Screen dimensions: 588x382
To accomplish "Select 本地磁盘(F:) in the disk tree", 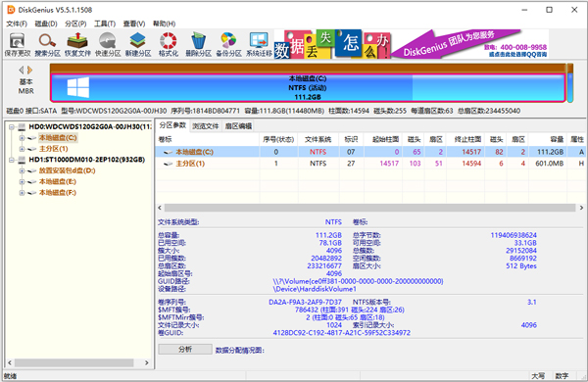I will (58, 193).
